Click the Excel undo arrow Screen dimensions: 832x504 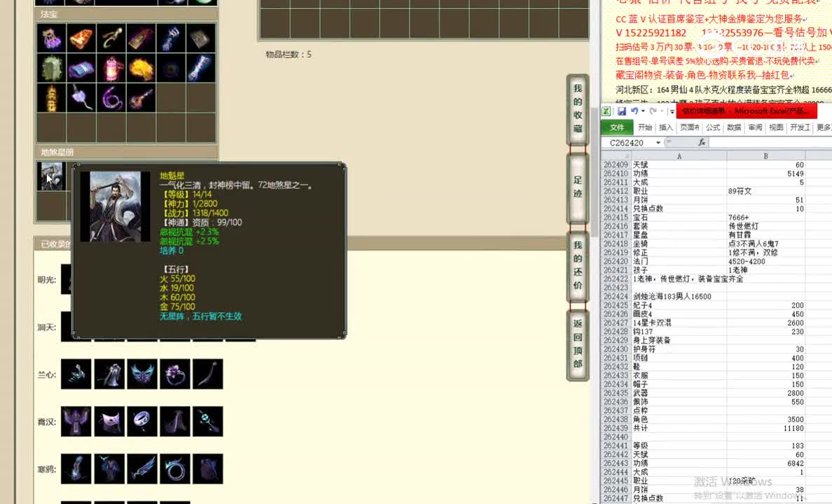pyautogui.click(x=634, y=111)
